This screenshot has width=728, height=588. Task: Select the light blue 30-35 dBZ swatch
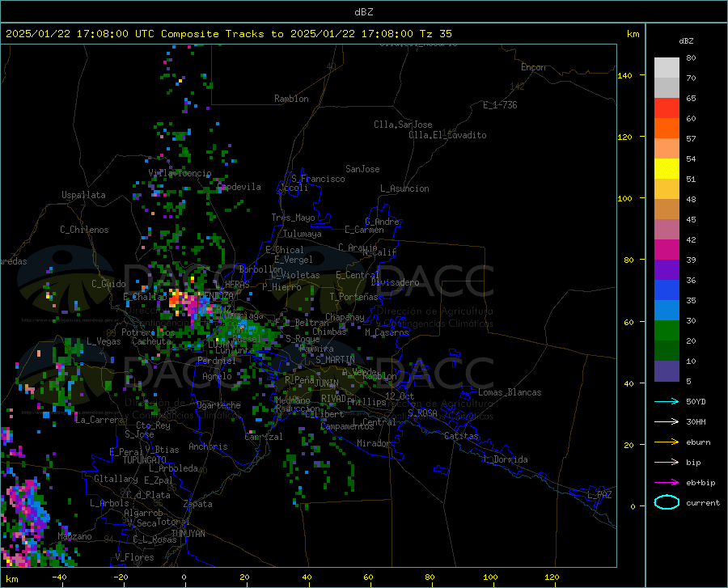tap(667, 311)
